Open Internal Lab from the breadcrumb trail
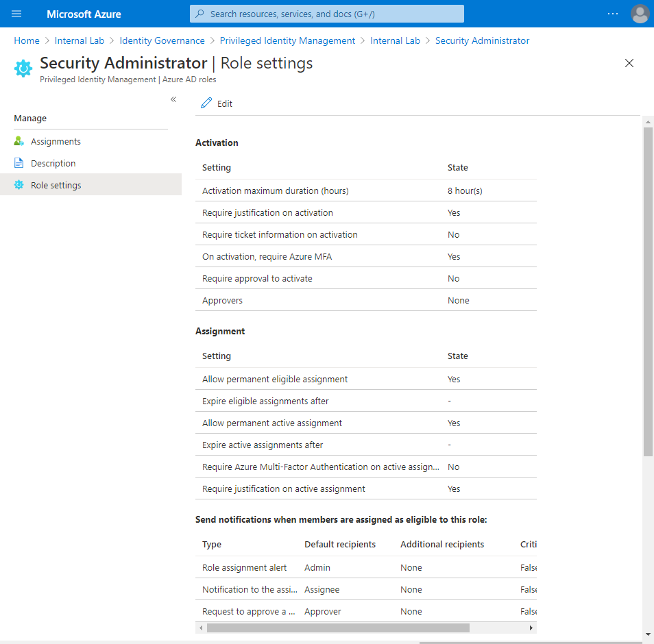The width and height of the screenshot is (654, 644). click(80, 40)
